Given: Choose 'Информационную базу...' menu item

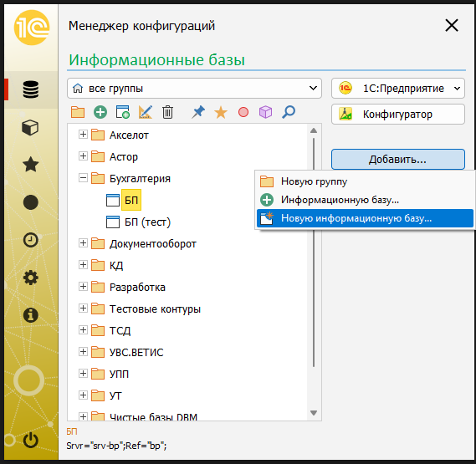Looking at the screenshot, I should [x=365, y=200].
